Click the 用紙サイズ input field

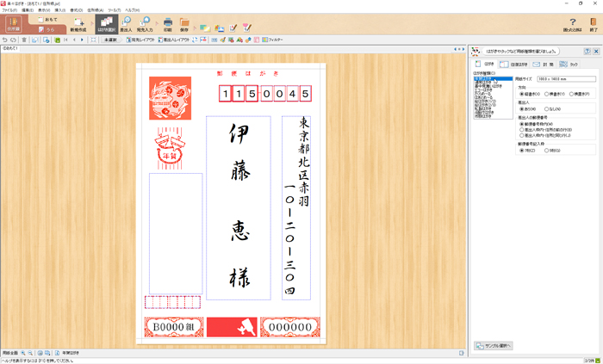click(565, 79)
